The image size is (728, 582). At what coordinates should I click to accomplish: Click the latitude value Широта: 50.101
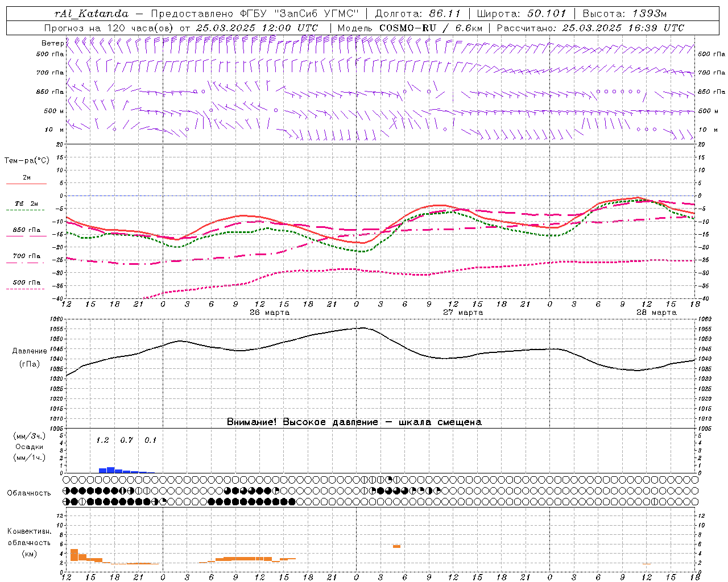coord(521,14)
